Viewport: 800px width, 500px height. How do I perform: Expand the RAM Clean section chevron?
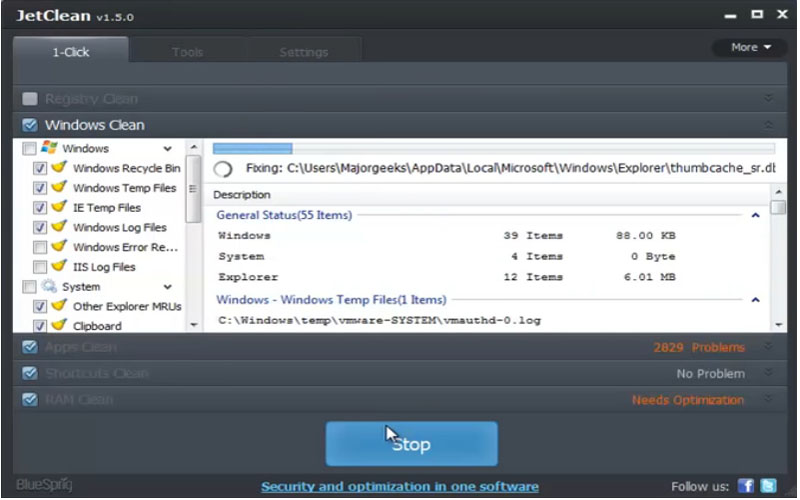[768, 399]
